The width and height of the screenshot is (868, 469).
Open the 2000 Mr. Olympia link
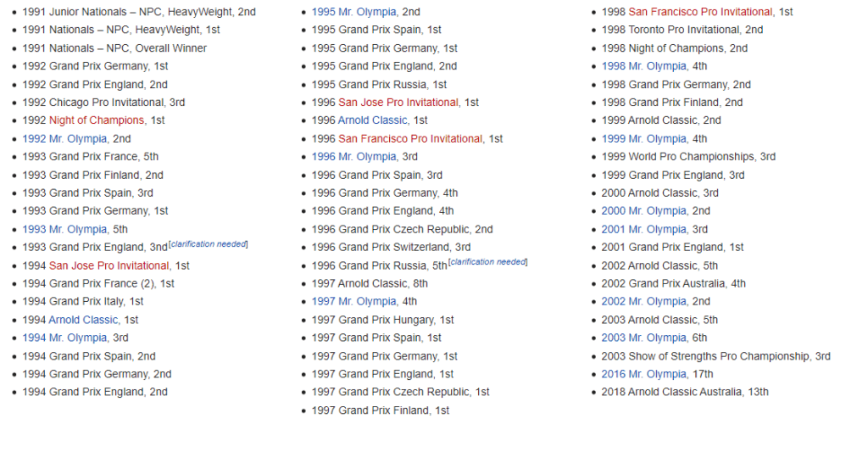tap(644, 210)
